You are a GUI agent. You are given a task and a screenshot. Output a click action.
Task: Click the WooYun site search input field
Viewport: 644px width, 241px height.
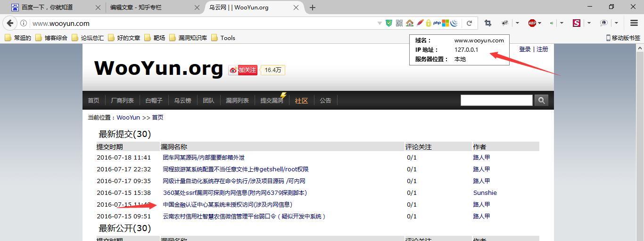(496, 100)
